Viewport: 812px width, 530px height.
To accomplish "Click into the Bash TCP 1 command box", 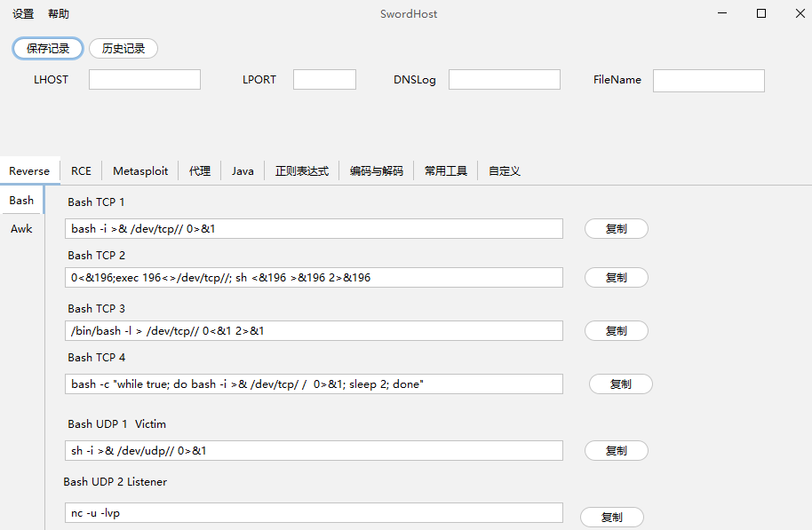I will pos(314,229).
